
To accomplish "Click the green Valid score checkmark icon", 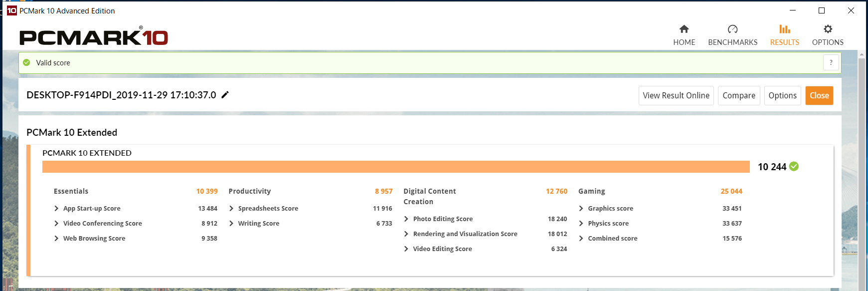I will [x=26, y=63].
